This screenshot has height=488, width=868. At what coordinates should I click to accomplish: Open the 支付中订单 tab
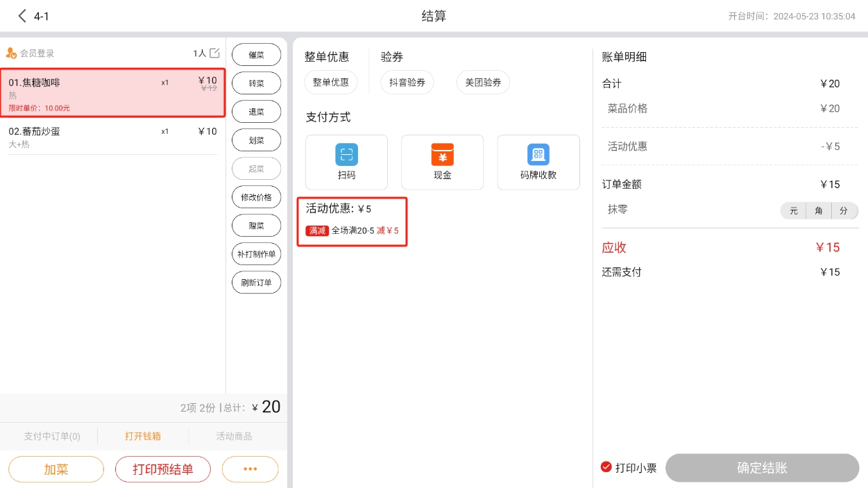52,437
